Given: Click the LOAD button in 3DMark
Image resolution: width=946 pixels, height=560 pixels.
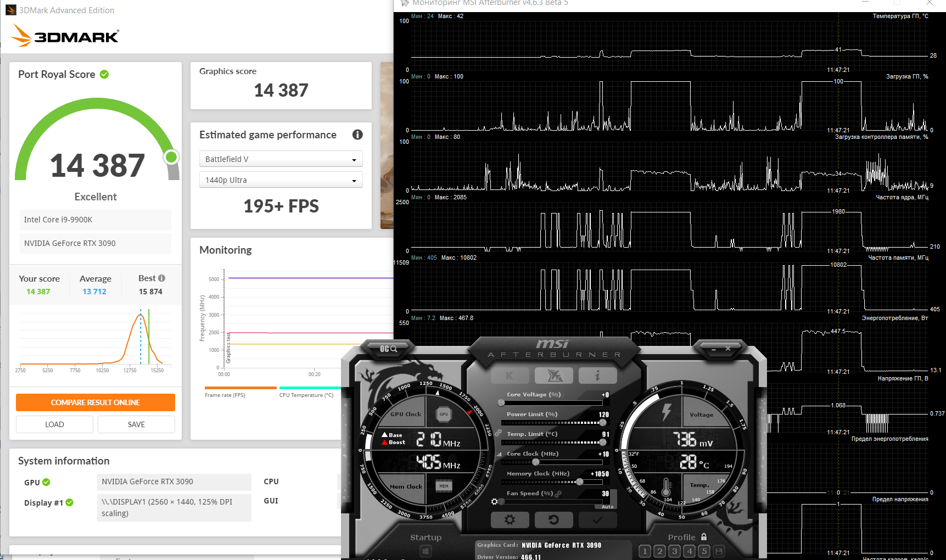Looking at the screenshot, I should pos(54,424).
